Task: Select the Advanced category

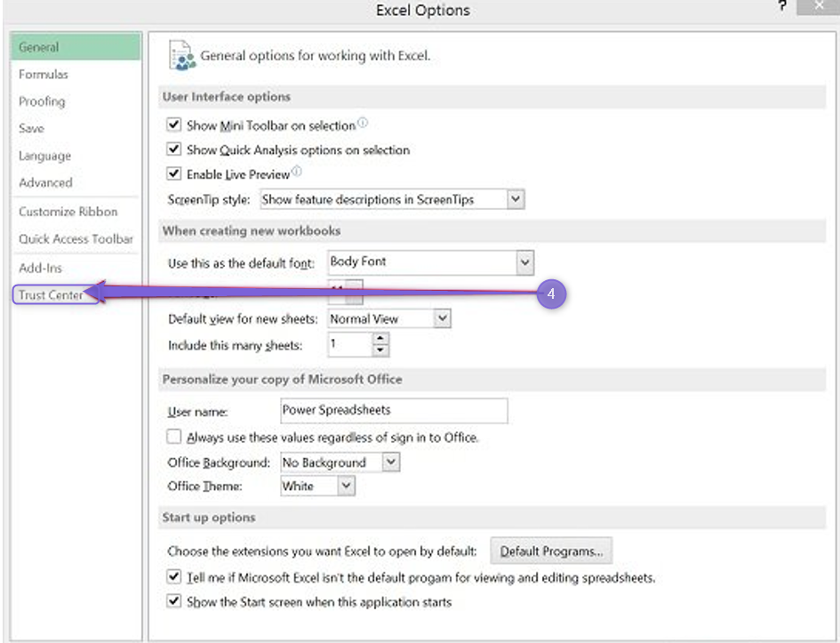Action: click(x=76, y=182)
